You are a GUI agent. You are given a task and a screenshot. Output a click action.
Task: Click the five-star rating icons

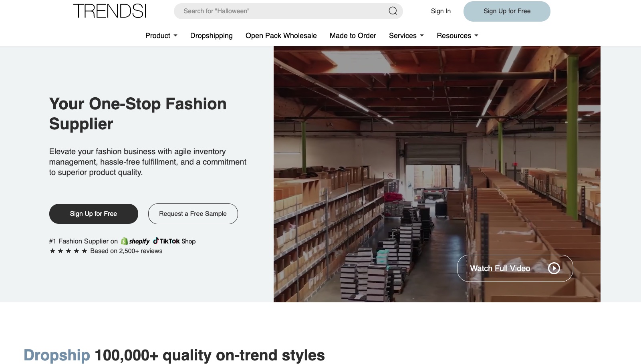(69, 251)
